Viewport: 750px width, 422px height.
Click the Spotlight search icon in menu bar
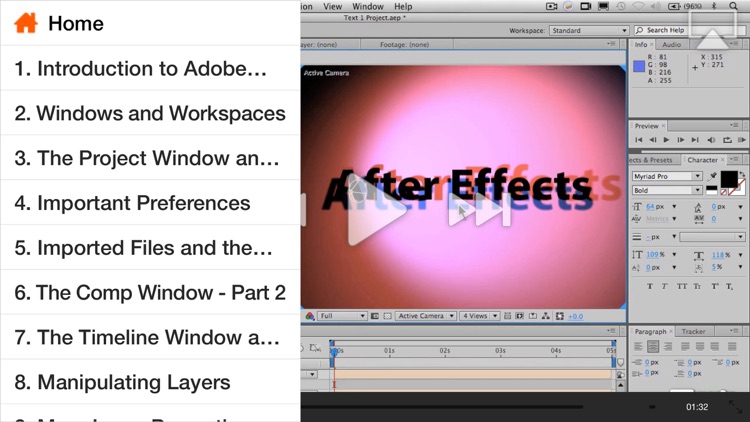tap(733, 6)
